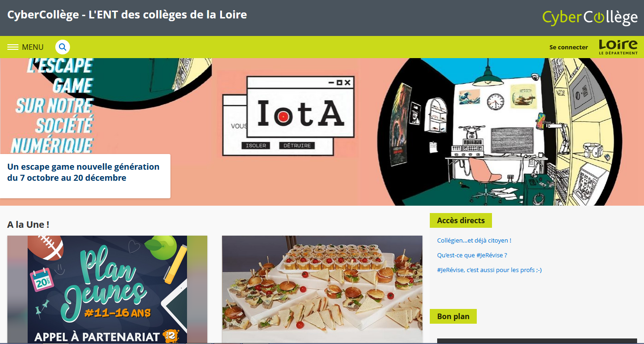Image resolution: width=644 pixels, height=344 pixels.
Task: Click the ISOLER button in banner image
Action: point(256,146)
